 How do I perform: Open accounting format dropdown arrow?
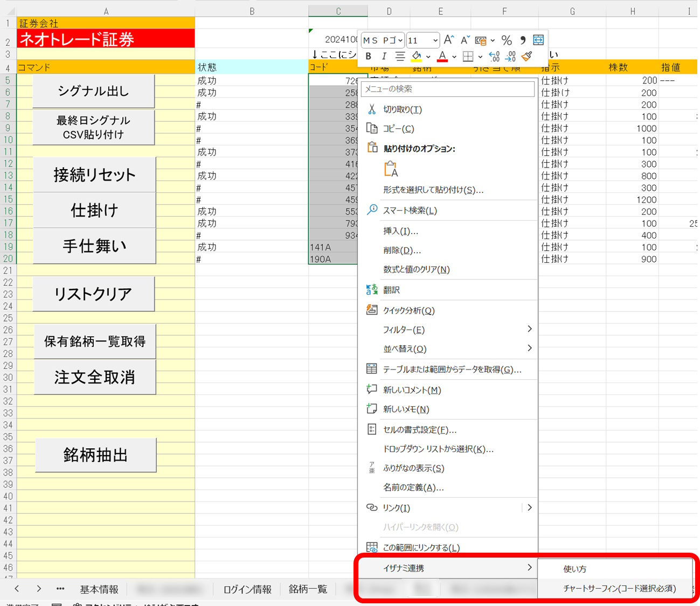[x=493, y=40]
